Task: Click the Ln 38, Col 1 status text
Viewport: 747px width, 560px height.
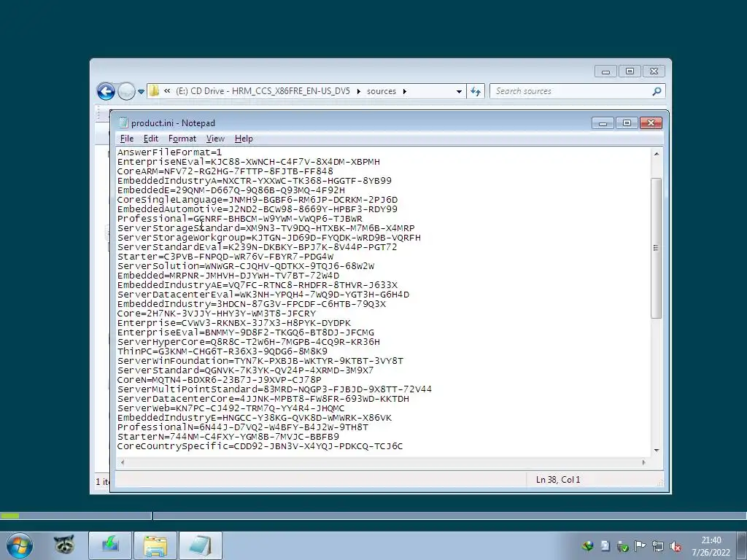Action: pyautogui.click(x=558, y=480)
